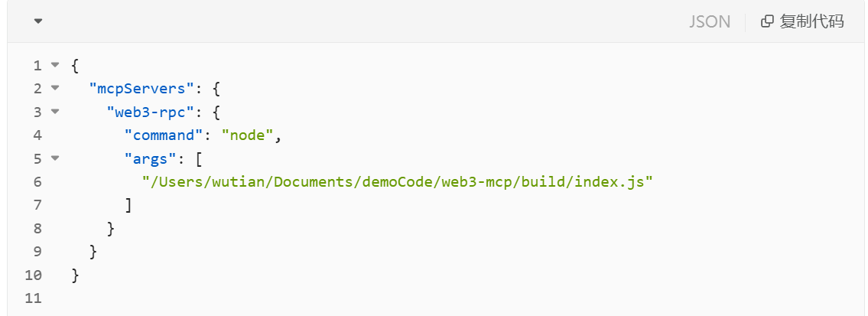
Task: Collapse the mcpServers block fold arrow
Action: 54,89
